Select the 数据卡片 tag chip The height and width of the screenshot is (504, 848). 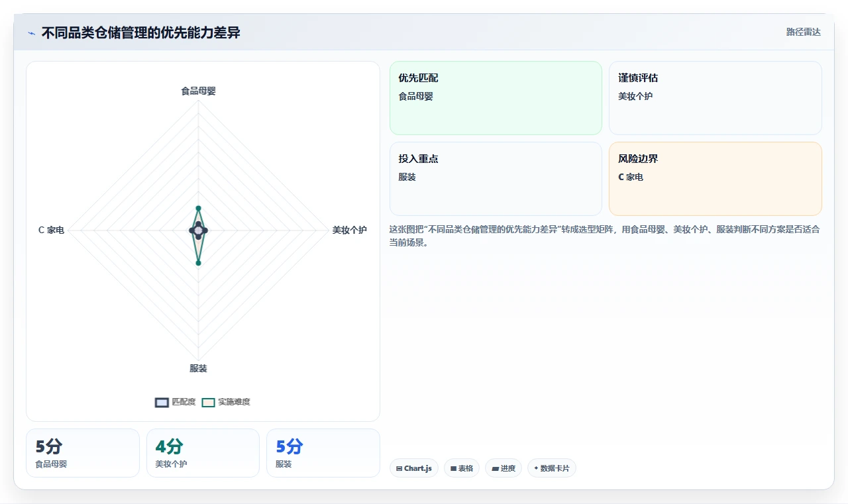click(x=552, y=468)
